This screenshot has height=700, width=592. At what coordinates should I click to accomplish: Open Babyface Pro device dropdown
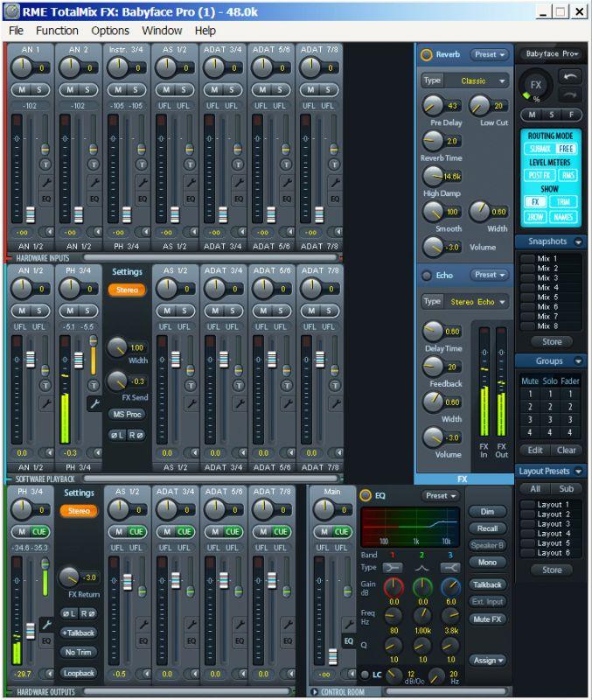coord(552,54)
